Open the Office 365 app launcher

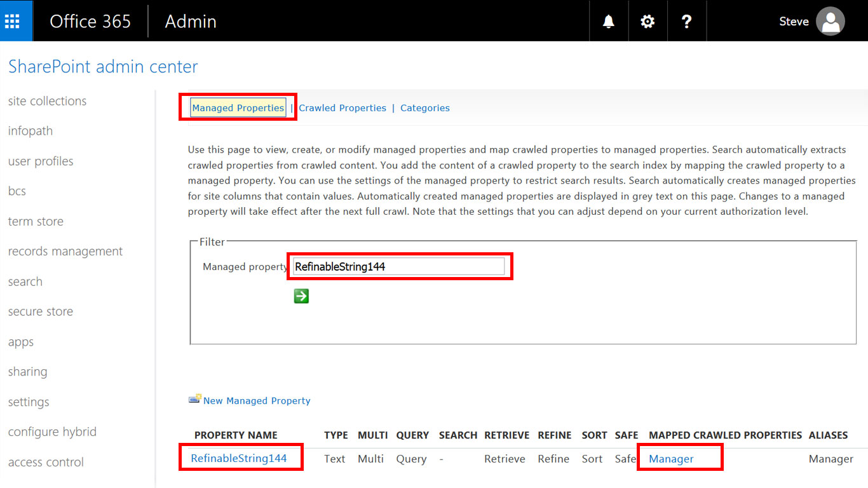tap(13, 21)
